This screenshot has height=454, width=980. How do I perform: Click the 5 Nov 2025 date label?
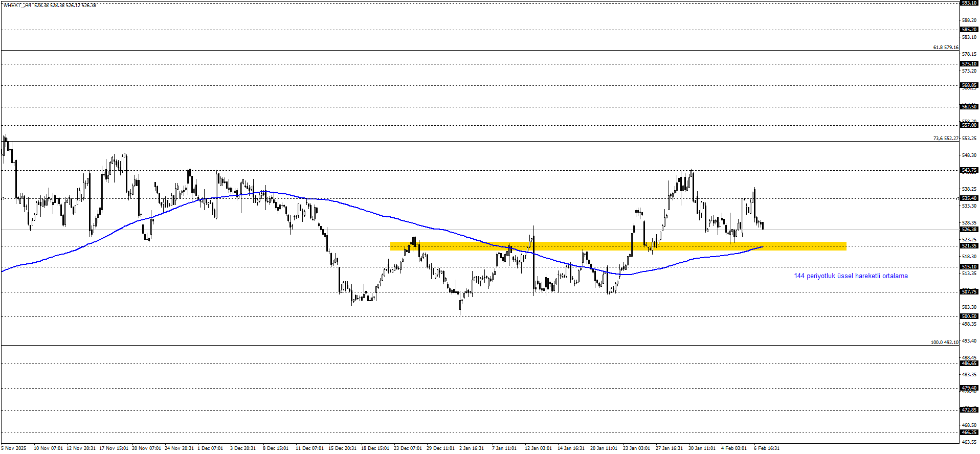tap(14, 448)
